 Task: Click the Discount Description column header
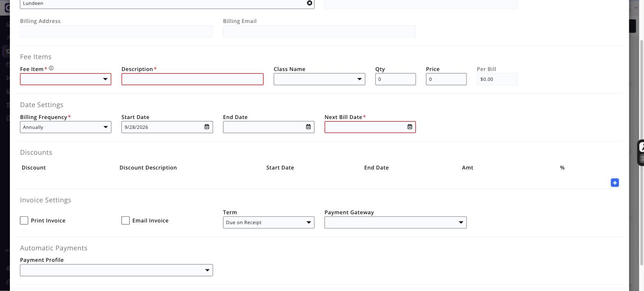[148, 167]
